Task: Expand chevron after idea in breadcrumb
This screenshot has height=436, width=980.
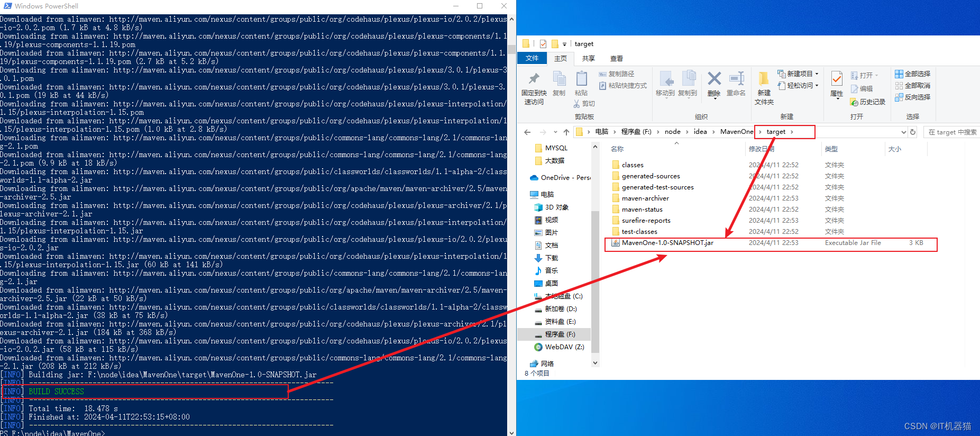Action: (713, 132)
